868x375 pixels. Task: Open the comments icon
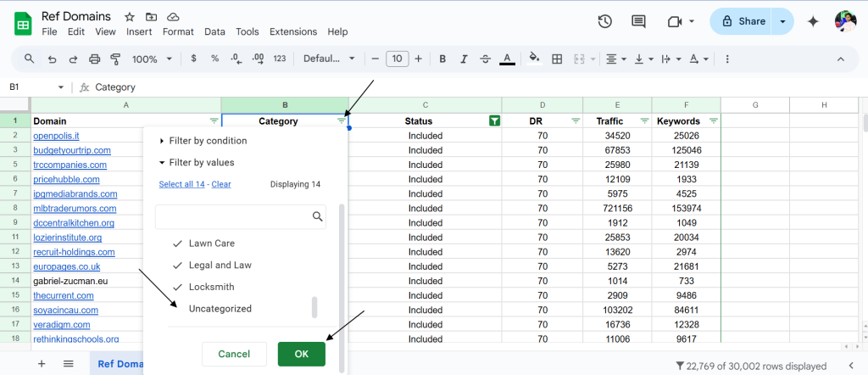click(x=638, y=21)
